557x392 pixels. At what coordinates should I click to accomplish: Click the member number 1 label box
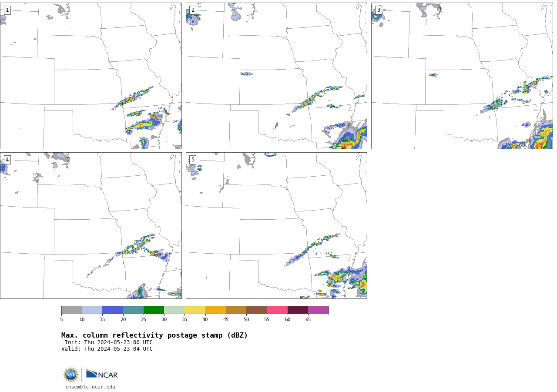(7, 10)
